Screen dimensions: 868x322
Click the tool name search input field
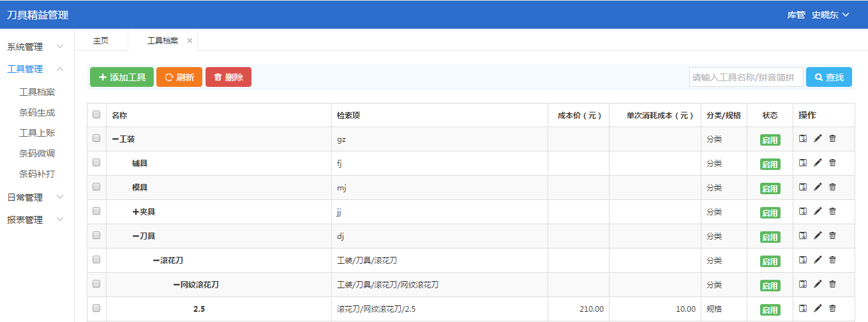745,77
